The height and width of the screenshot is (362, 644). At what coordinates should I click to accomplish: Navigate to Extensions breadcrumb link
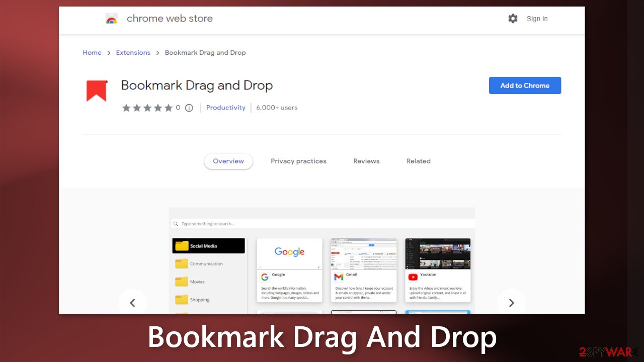(133, 53)
